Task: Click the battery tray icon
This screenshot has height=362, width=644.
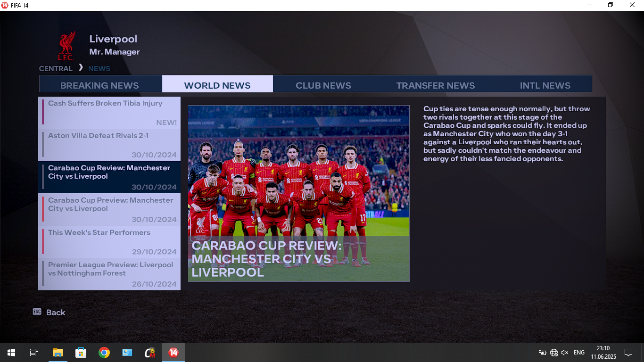Action: point(543,353)
